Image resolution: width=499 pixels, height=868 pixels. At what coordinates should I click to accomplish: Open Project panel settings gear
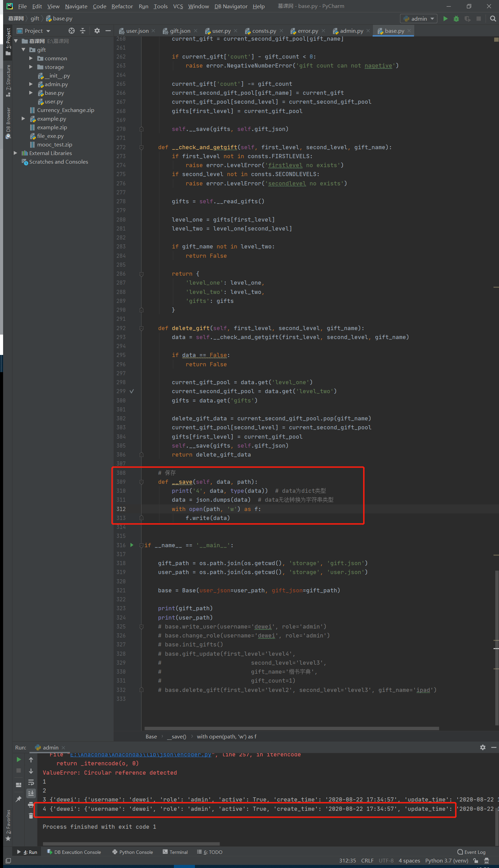[97, 31]
